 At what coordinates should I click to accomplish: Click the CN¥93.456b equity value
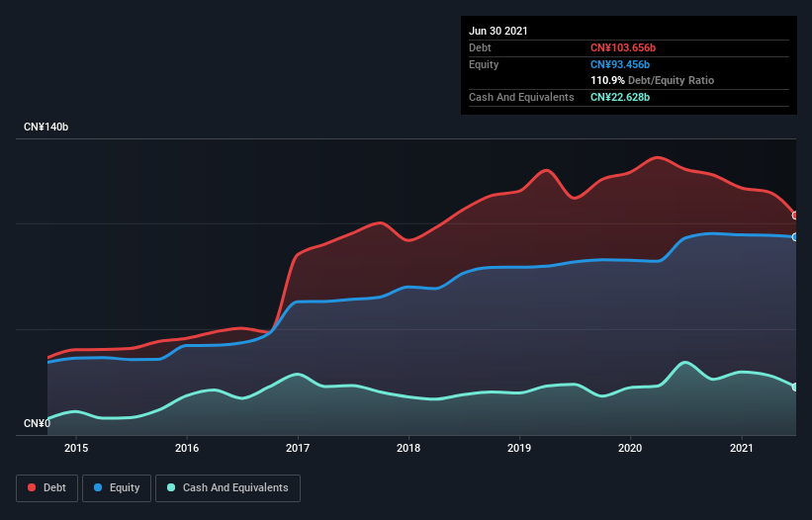[620, 64]
